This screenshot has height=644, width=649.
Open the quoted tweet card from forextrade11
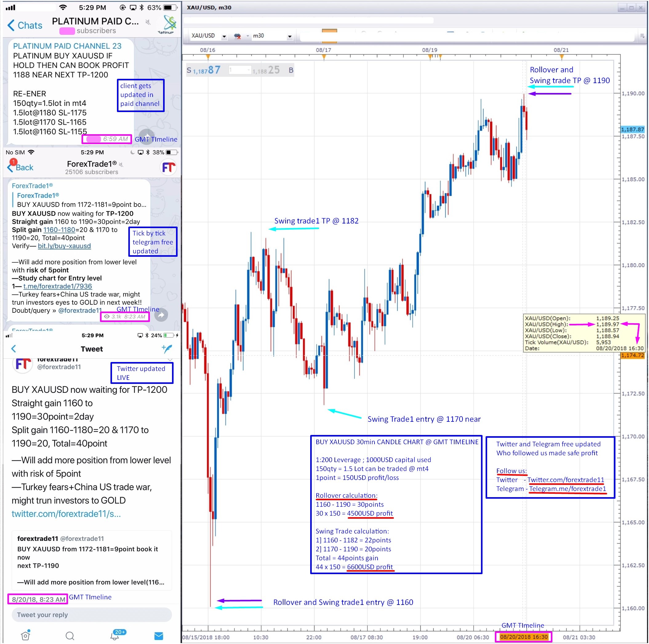[92, 560]
